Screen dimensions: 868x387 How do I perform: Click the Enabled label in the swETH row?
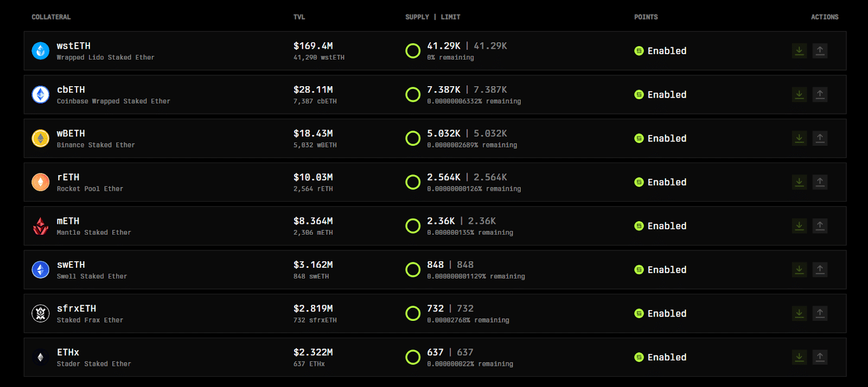click(667, 270)
